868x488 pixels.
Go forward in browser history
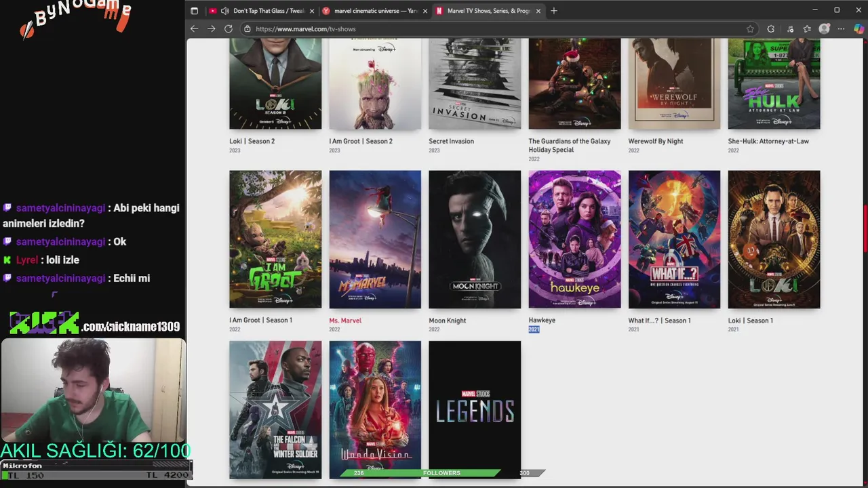(x=211, y=28)
